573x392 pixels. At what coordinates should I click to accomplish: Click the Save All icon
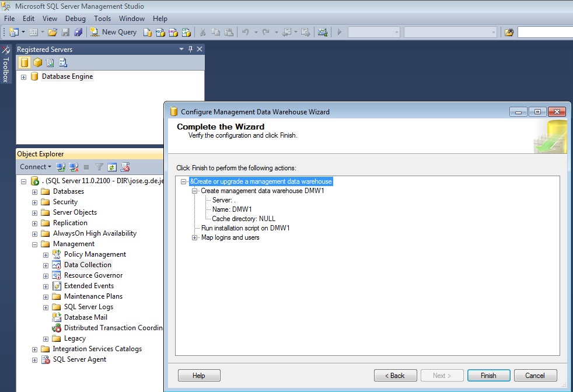coord(78,32)
